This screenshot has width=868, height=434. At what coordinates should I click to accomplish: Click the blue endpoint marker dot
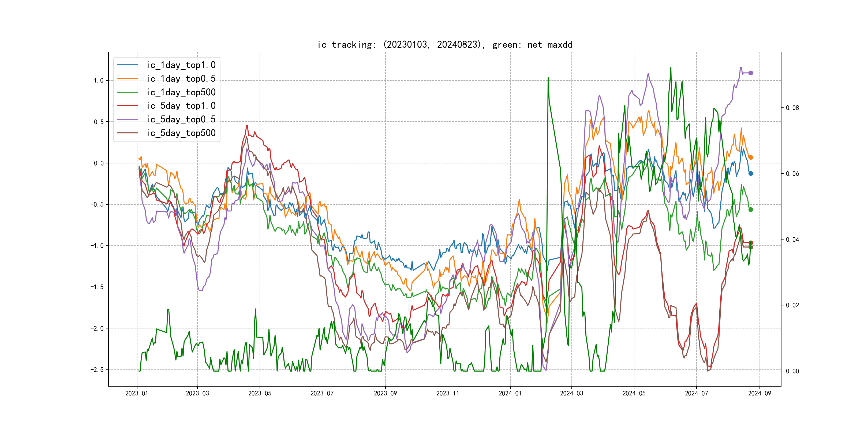coord(751,174)
